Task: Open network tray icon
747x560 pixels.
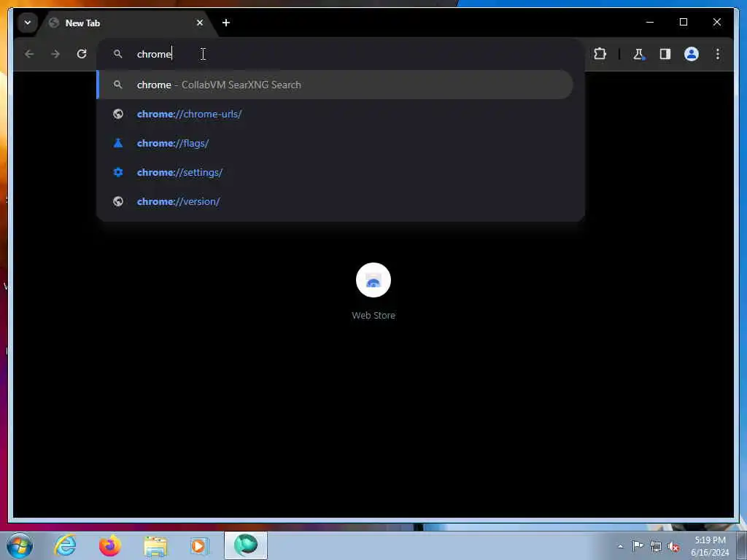Action: point(656,546)
